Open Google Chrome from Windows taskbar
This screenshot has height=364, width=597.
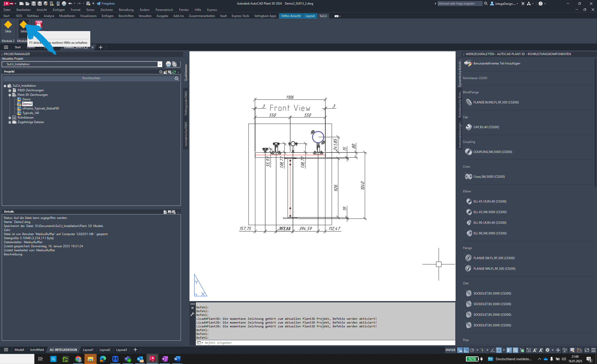pos(78,359)
